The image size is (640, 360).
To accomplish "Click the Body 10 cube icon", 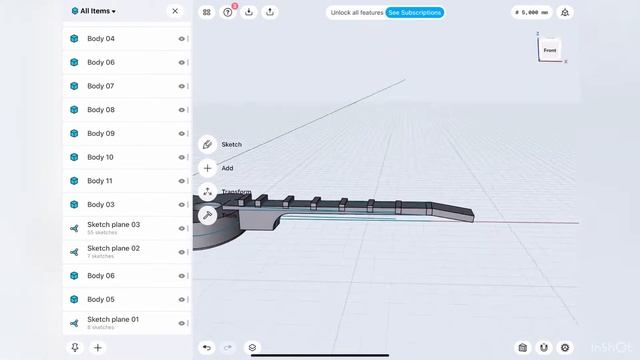I will (x=74, y=157).
